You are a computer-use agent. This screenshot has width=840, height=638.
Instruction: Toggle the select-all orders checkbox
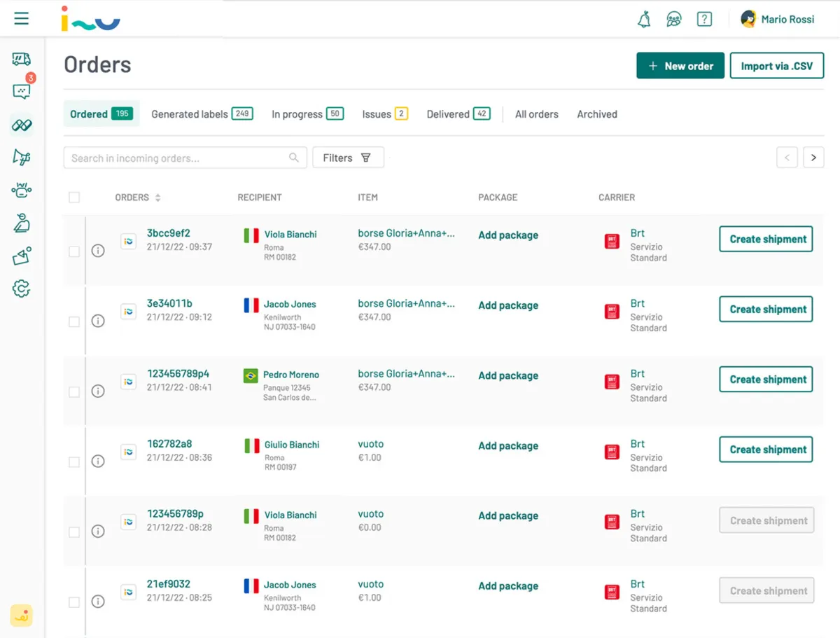74,197
